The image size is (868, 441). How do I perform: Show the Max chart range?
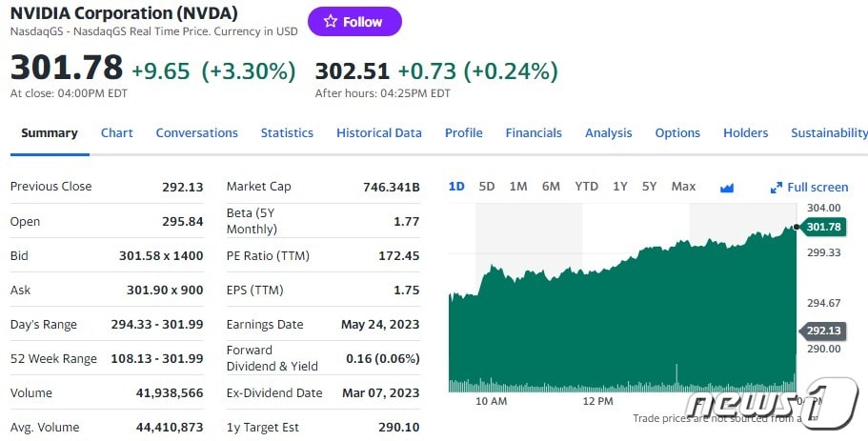point(683,187)
